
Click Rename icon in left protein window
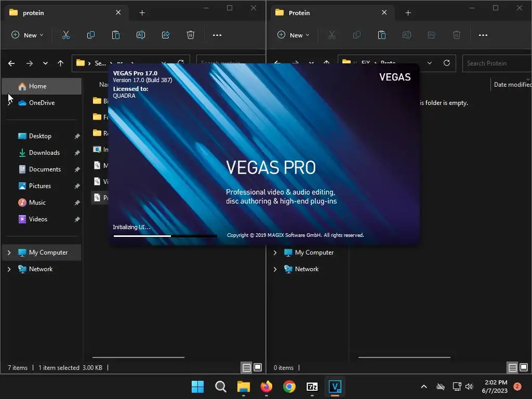[x=140, y=35]
